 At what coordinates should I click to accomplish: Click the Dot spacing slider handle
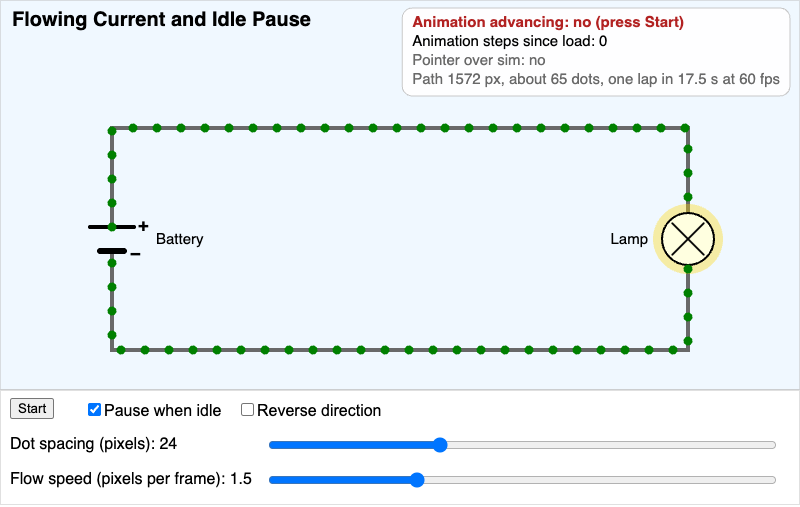coord(440,445)
